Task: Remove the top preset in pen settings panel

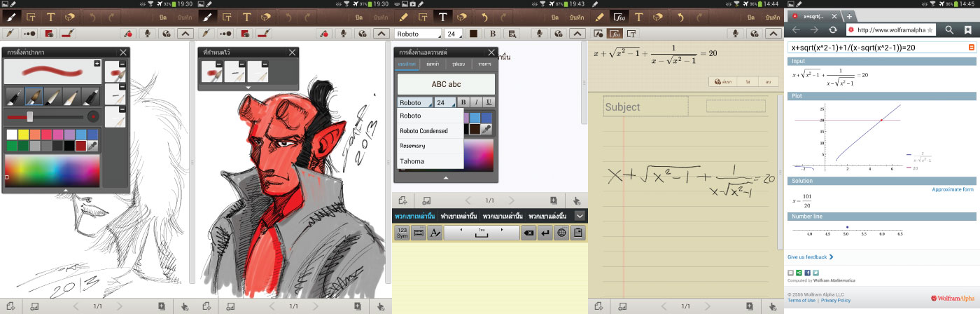Action: pos(122,64)
